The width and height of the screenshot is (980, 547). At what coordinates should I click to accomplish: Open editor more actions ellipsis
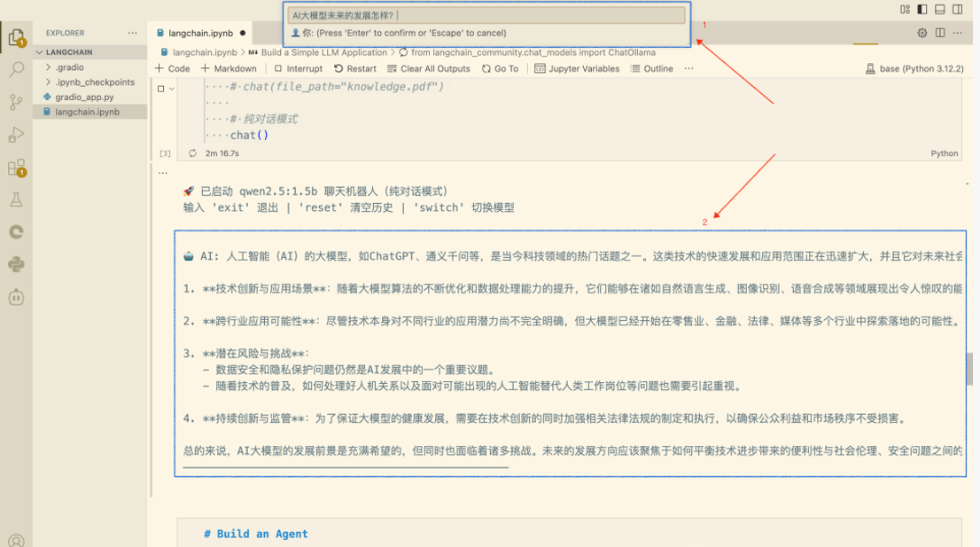tap(958, 33)
